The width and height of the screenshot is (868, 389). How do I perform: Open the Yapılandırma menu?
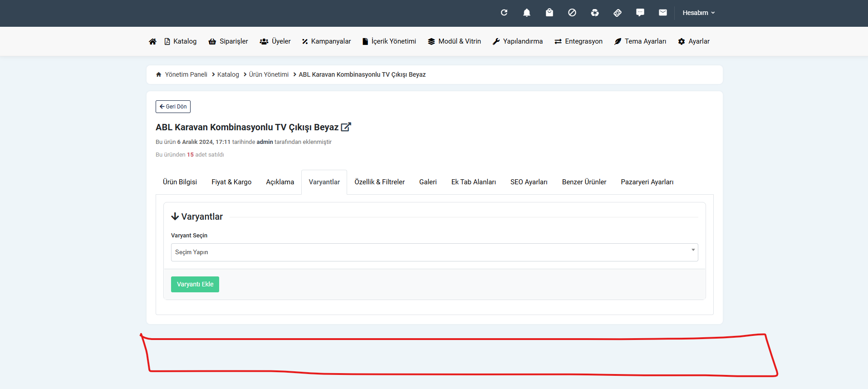click(x=518, y=41)
